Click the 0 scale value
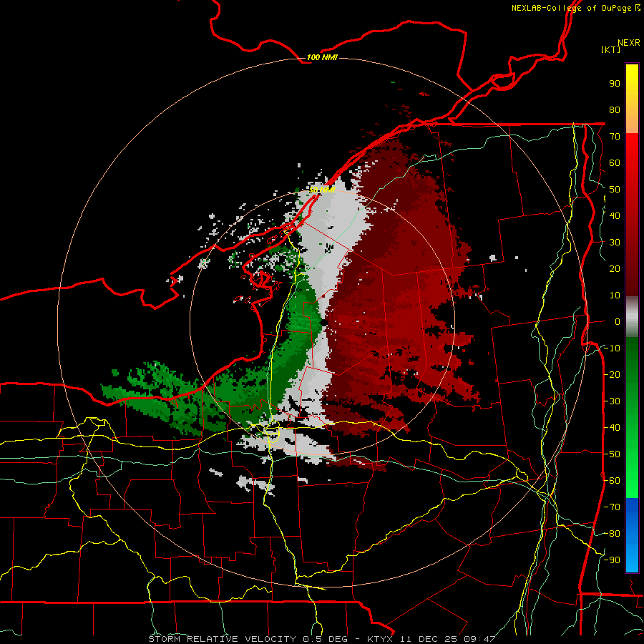 618,321
